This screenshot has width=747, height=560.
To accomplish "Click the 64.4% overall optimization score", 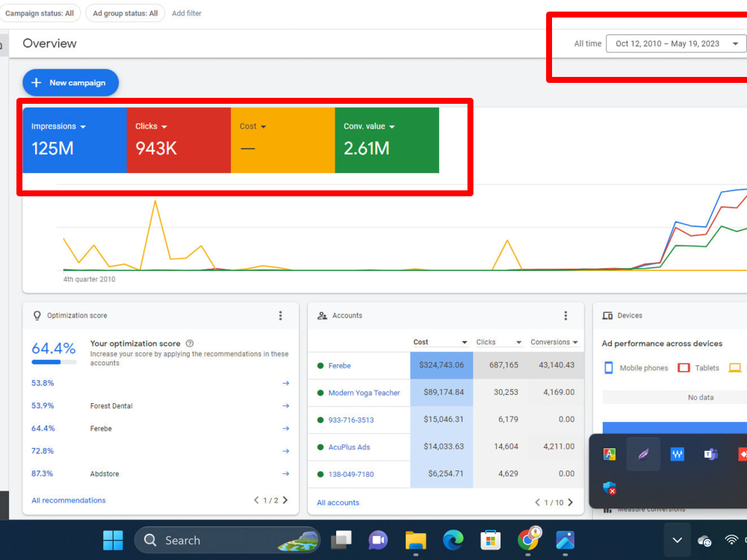I will 53,349.
